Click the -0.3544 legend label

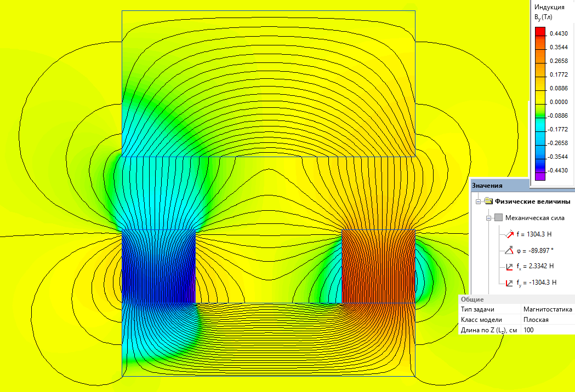[x=558, y=157]
